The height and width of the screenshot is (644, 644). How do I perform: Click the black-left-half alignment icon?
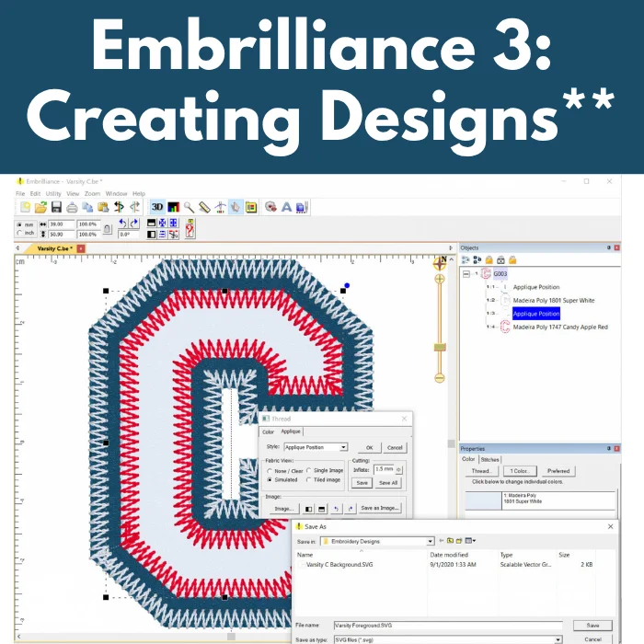click(x=151, y=235)
